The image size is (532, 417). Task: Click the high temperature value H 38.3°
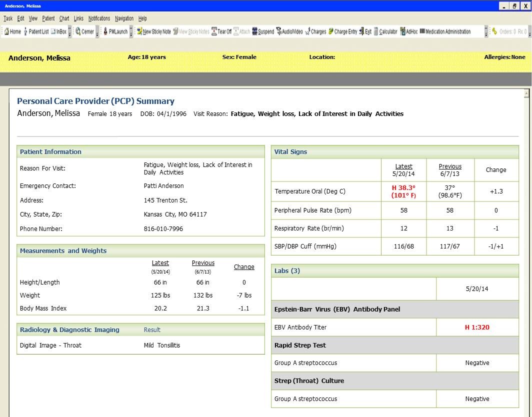(x=403, y=187)
